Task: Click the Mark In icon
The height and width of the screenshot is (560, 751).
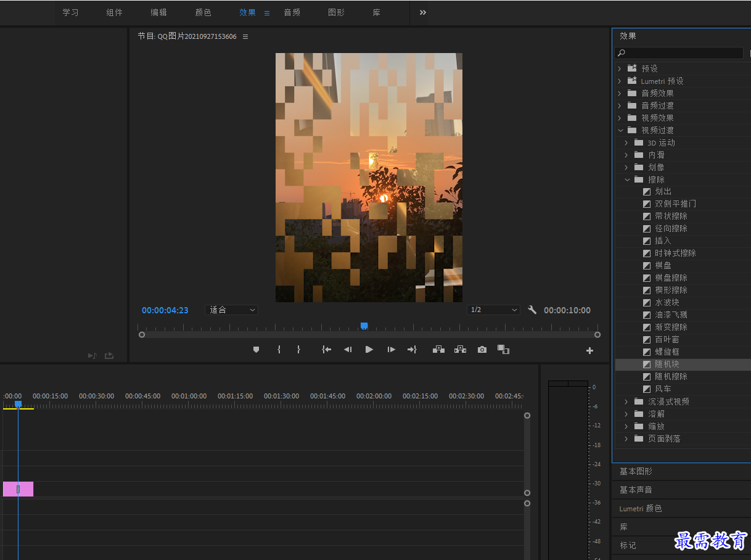Action: 279,350
